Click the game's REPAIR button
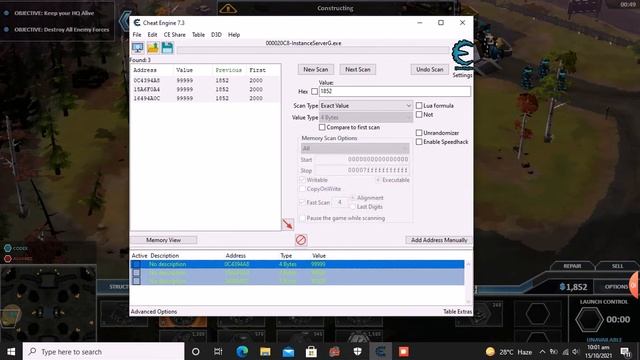 click(x=572, y=266)
